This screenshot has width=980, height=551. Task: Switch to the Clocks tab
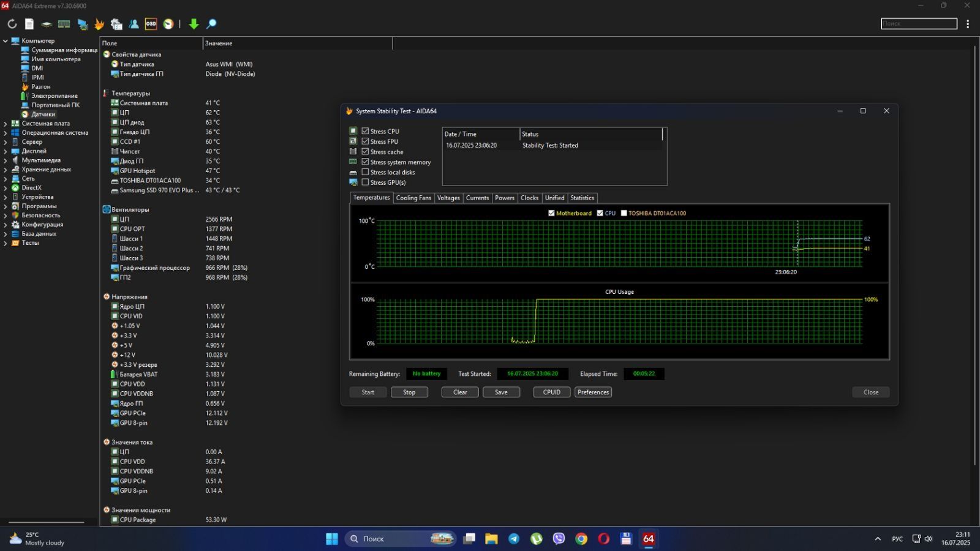tap(529, 198)
